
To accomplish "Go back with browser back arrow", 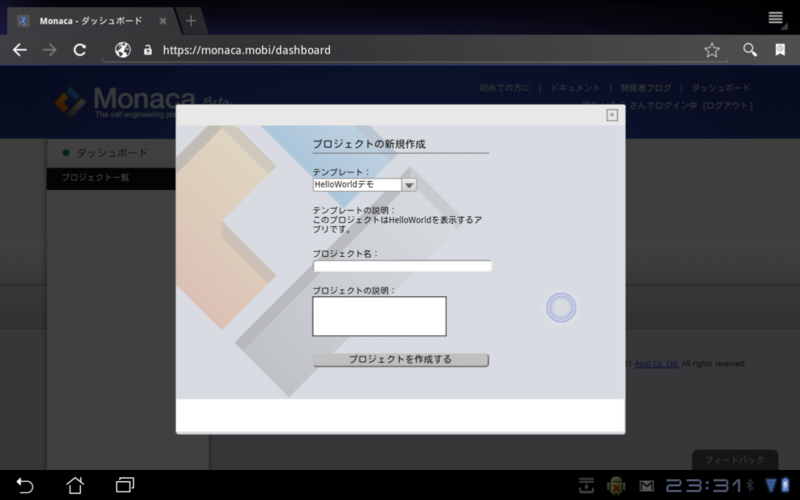I will point(20,50).
